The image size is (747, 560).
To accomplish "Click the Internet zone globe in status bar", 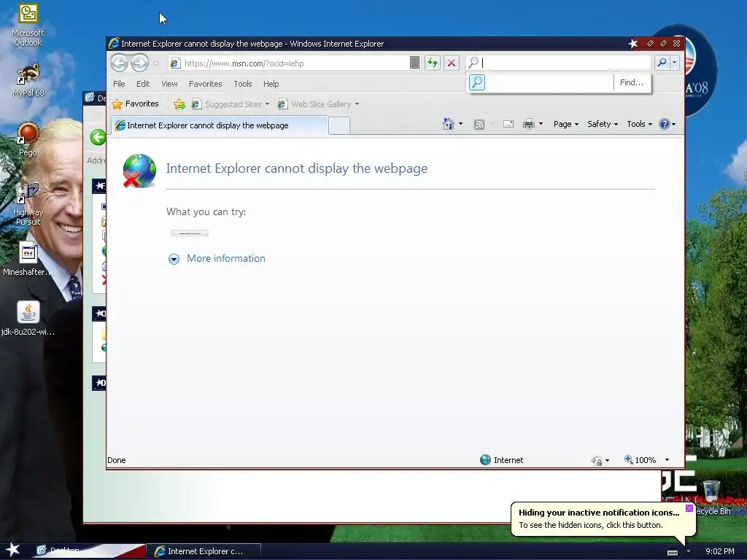I will coord(485,459).
